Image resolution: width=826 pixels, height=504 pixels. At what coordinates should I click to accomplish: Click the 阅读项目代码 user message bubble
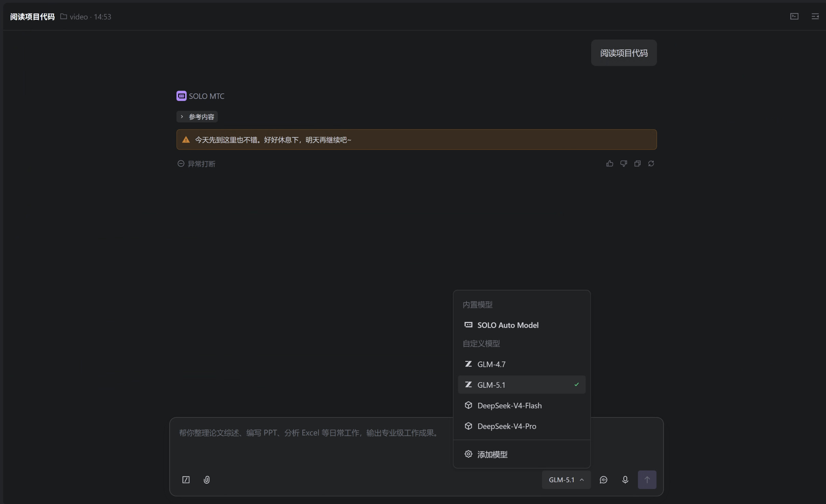pyautogui.click(x=624, y=53)
